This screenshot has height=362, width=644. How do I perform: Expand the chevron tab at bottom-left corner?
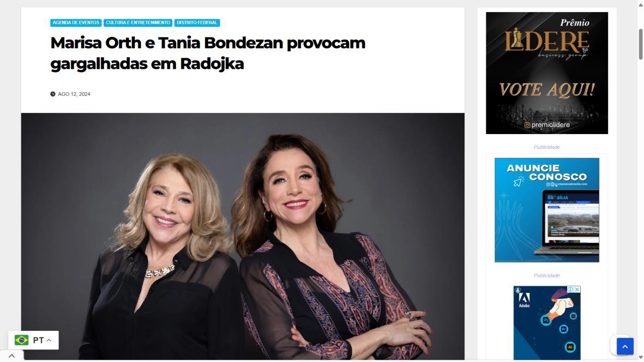11,356
